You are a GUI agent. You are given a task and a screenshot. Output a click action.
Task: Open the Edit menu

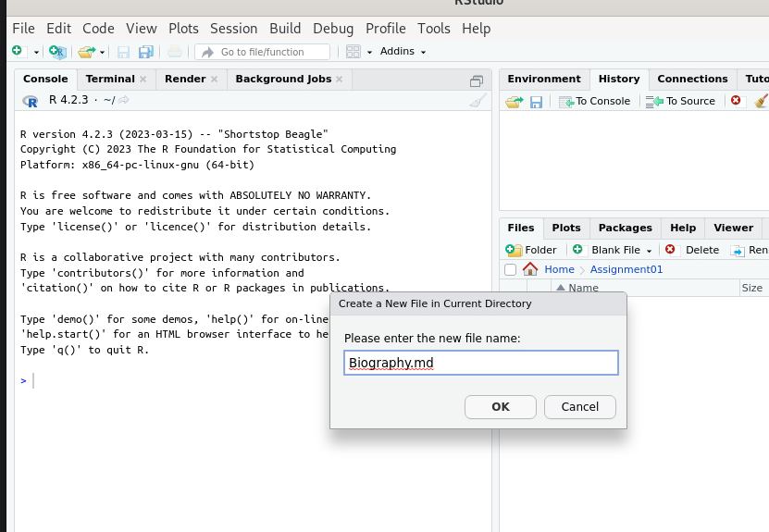tap(59, 29)
